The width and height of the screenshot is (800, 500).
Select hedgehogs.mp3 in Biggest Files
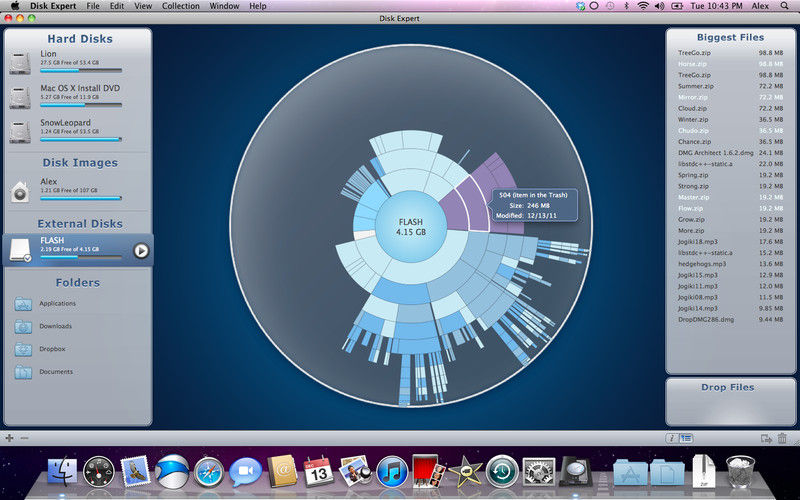tap(730, 264)
